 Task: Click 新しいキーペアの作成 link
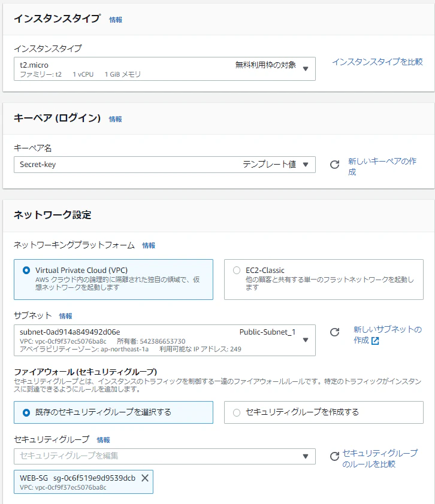click(x=382, y=166)
